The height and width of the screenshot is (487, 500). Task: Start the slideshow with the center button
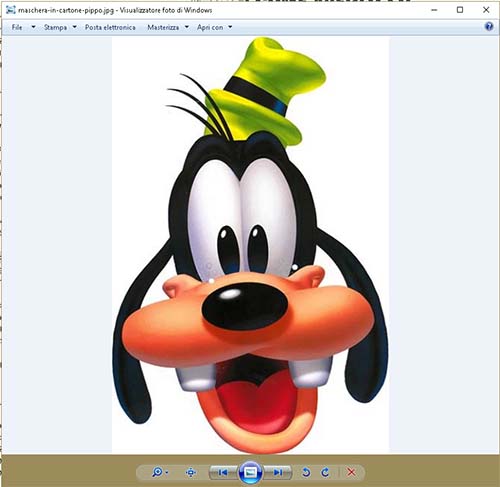coord(250,472)
